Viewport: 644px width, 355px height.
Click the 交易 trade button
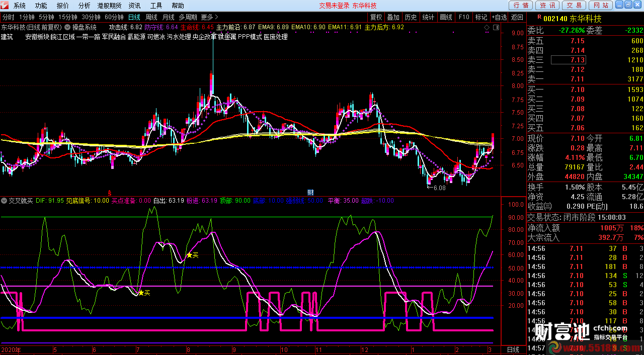pos(574,5)
